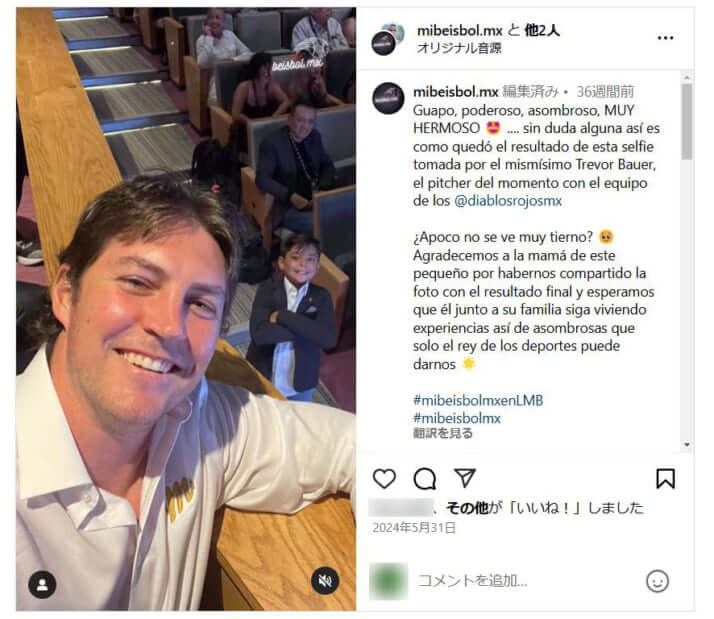This screenshot has width=714, height=619.
Task: Like the post with the heart icon
Action: [384, 479]
